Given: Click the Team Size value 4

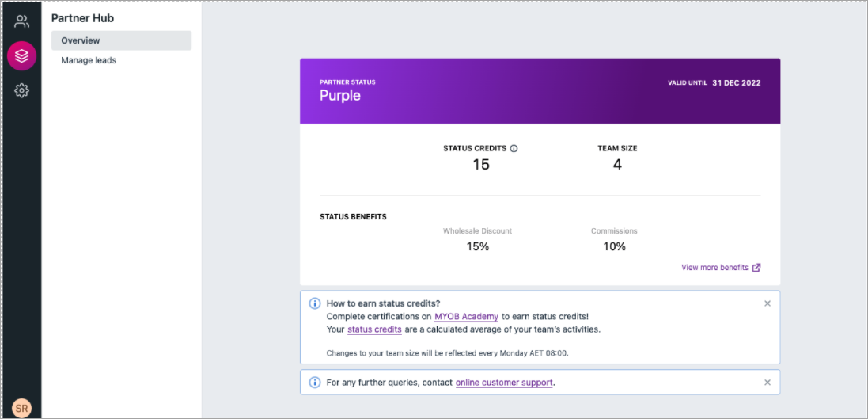Looking at the screenshot, I should pyautogui.click(x=617, y=165).
